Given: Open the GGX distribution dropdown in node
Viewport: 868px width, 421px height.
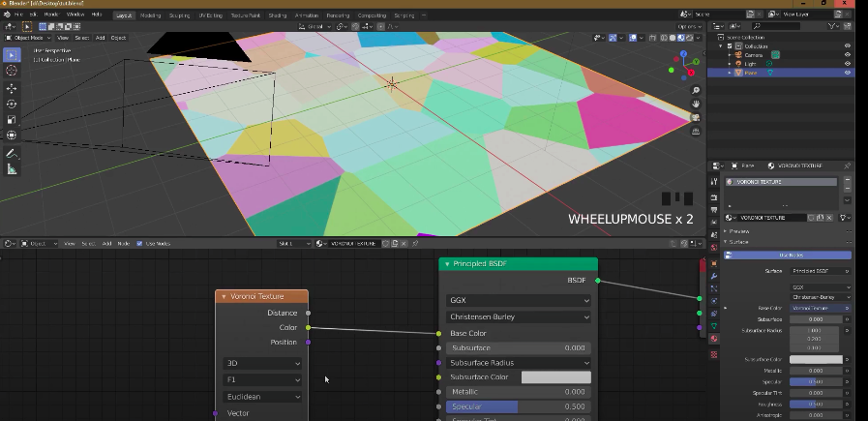Looking at the screenshot, I should tap(519, 300).
